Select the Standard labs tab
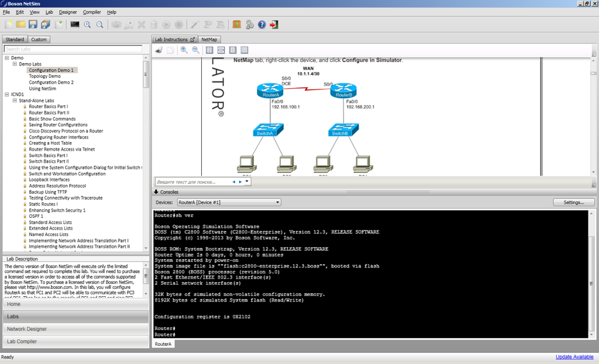599x364 pixels. pyautogui.click(x=15, y=39)
